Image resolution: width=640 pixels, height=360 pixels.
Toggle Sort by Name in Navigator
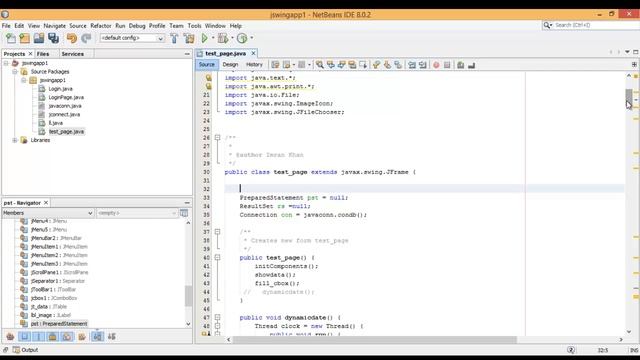click(98, 337)
